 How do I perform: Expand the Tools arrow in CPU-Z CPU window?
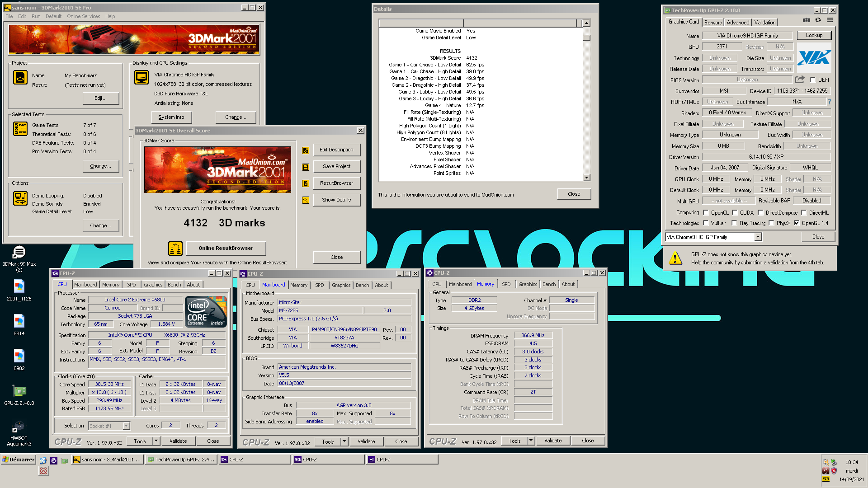(x=156, y=441)
